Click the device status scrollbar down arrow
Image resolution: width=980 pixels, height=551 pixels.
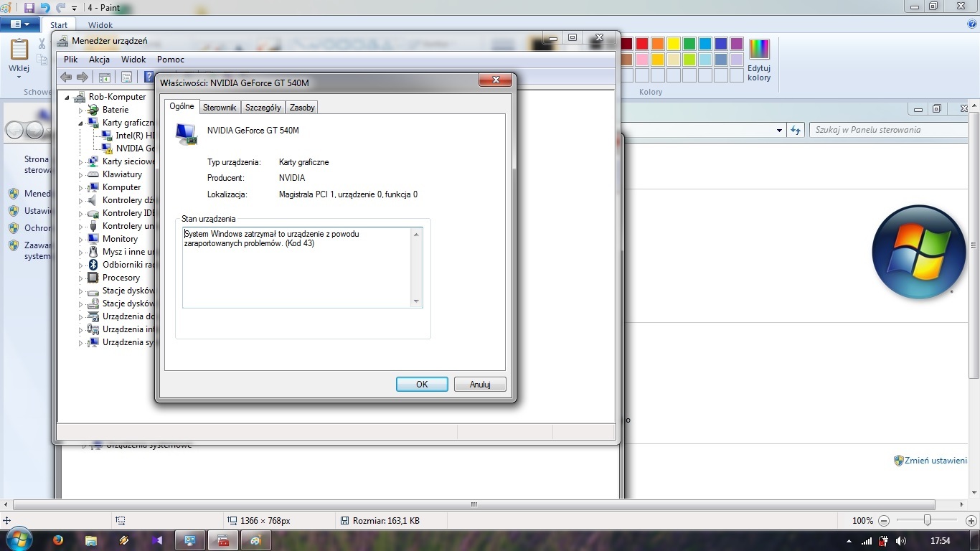416,301
